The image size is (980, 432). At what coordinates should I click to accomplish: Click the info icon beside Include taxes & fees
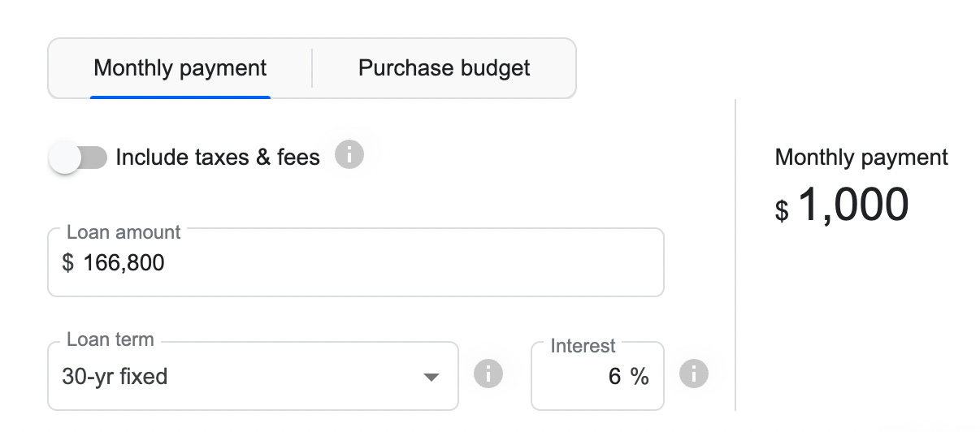coord(349,153)
